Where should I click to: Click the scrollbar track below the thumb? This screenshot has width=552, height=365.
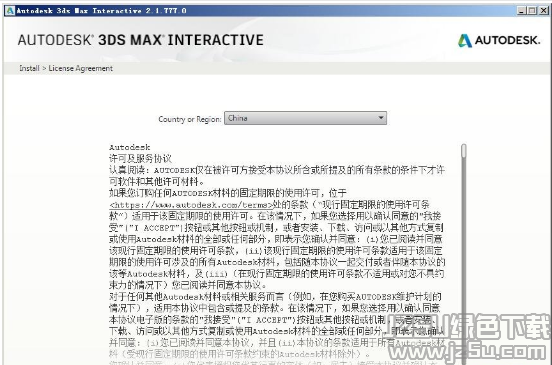click(464, 260)
